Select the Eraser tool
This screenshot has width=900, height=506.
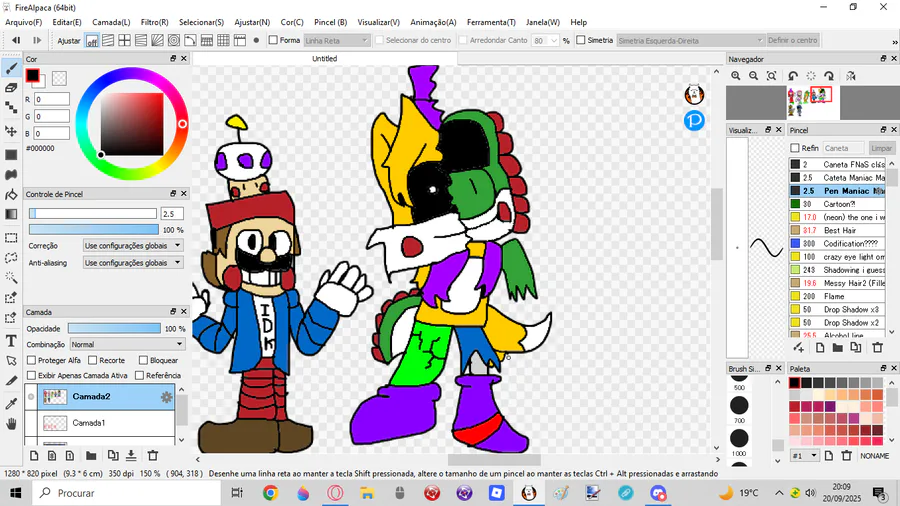point(11,88)
